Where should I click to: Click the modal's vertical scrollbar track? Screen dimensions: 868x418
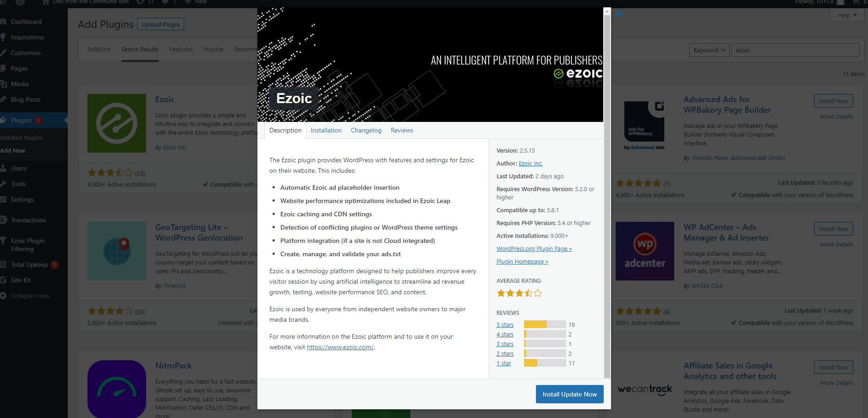click(x=607, y=229)
